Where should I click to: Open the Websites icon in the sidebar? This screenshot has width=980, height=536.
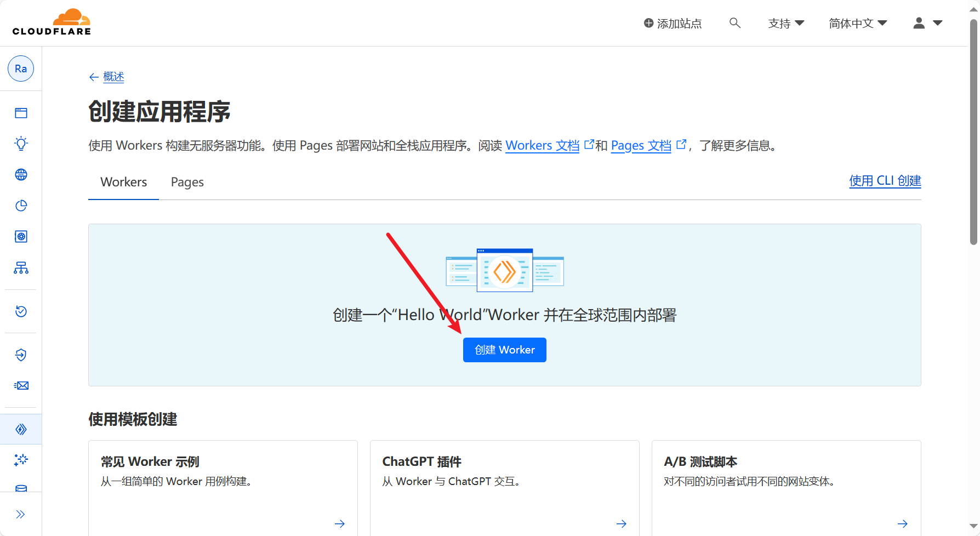tap(21, 113)
